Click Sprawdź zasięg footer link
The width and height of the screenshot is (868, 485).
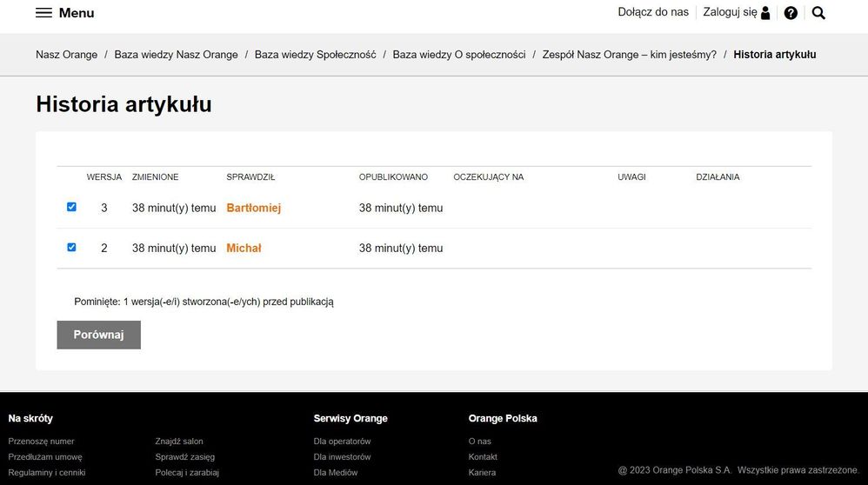(184, 457)
